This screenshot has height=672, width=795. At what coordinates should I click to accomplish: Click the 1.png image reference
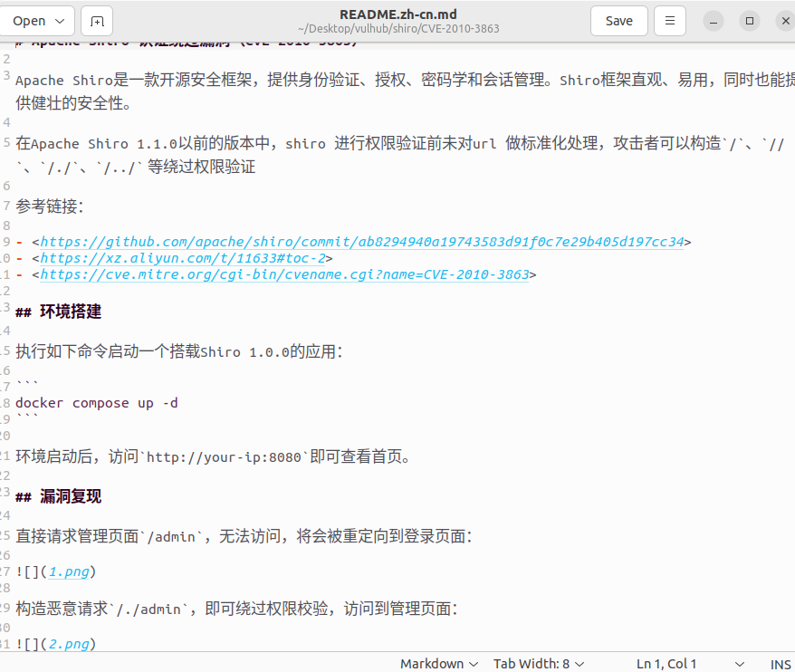69,571
